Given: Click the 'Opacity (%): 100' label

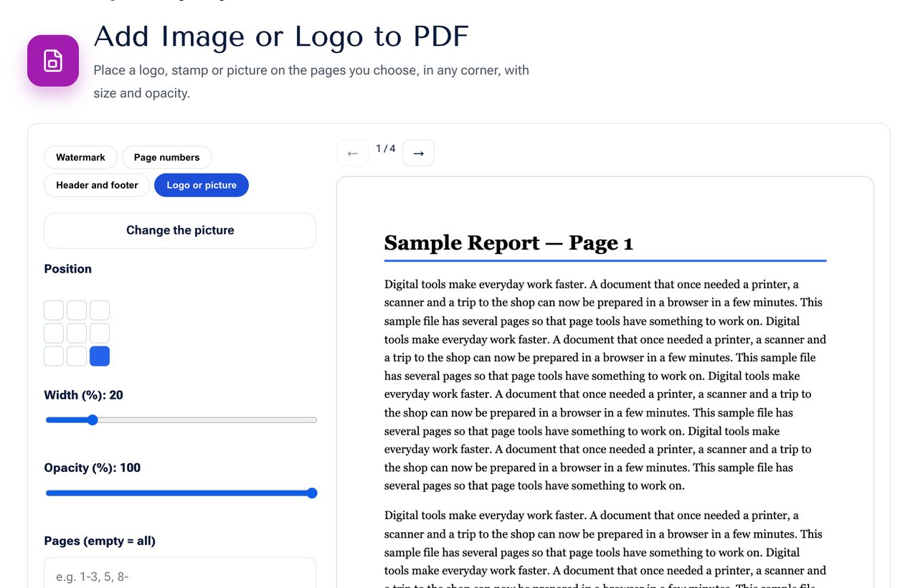Looking at the screenshot, I should point(93,468).
